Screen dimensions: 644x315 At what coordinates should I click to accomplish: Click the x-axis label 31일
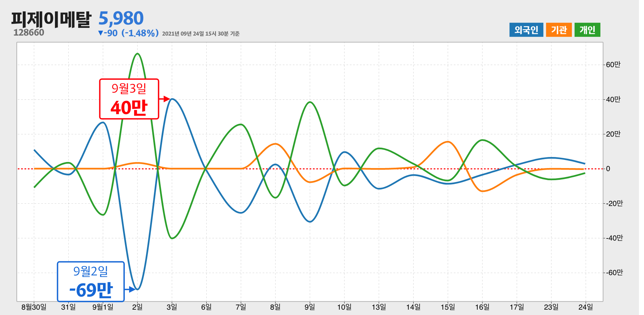tap(68, 307)
